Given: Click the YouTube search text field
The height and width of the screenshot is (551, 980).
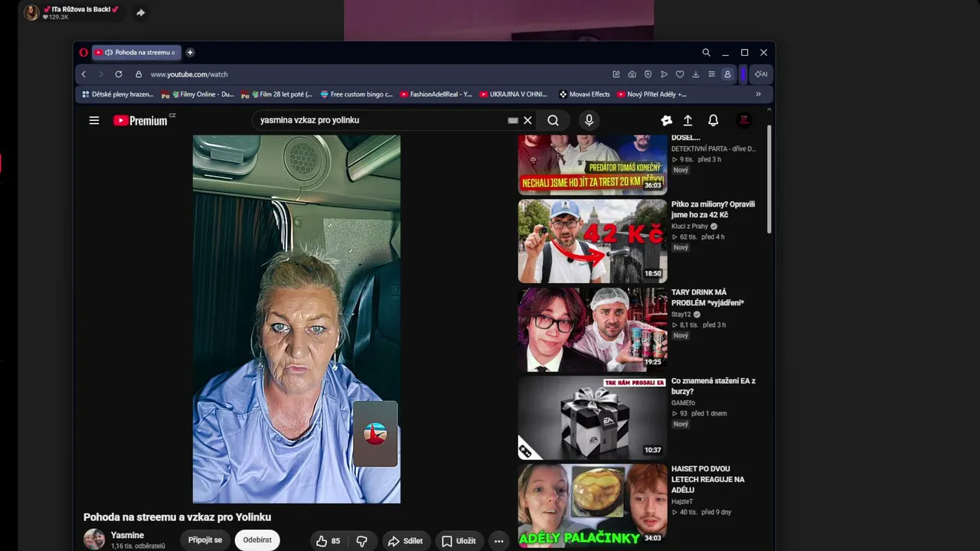Looking at the screenshot, I should tap(379, 120).
